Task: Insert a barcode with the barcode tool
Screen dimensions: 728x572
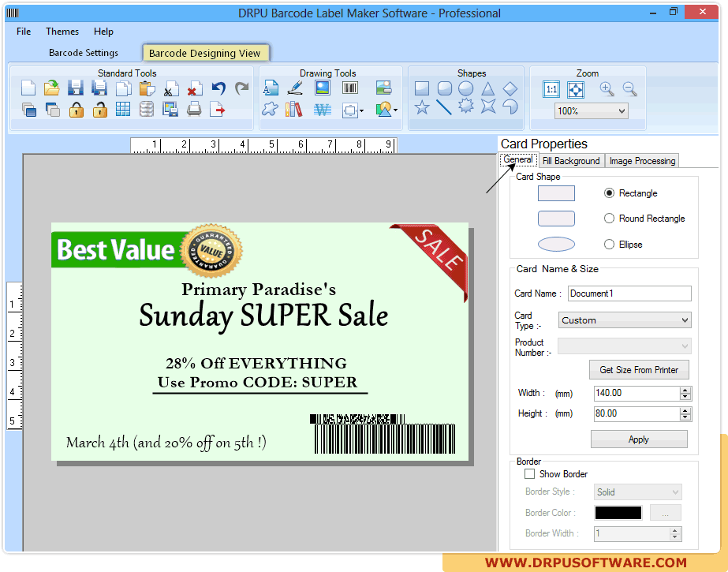Action: [x=350, y=88]
